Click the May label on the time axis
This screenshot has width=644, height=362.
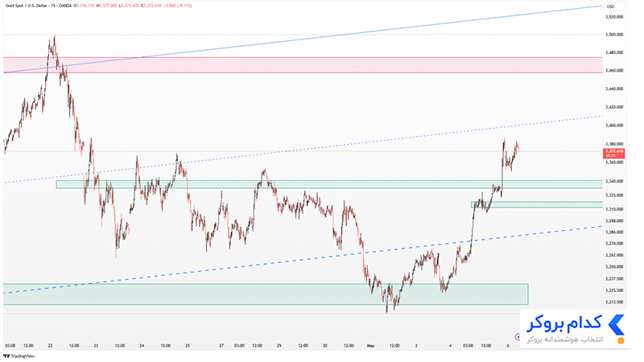click(x=370, y=346)
